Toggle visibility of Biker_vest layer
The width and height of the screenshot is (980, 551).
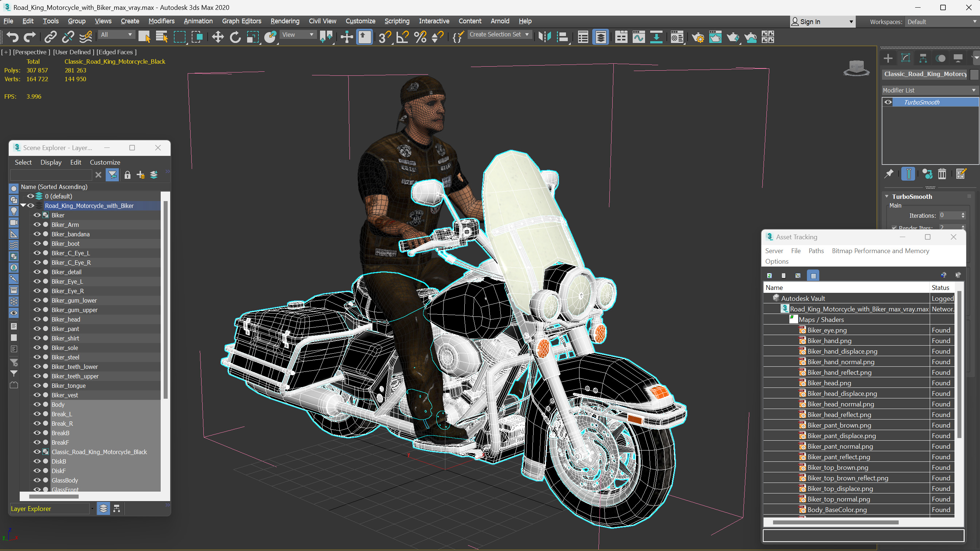[x=36, y=395]
